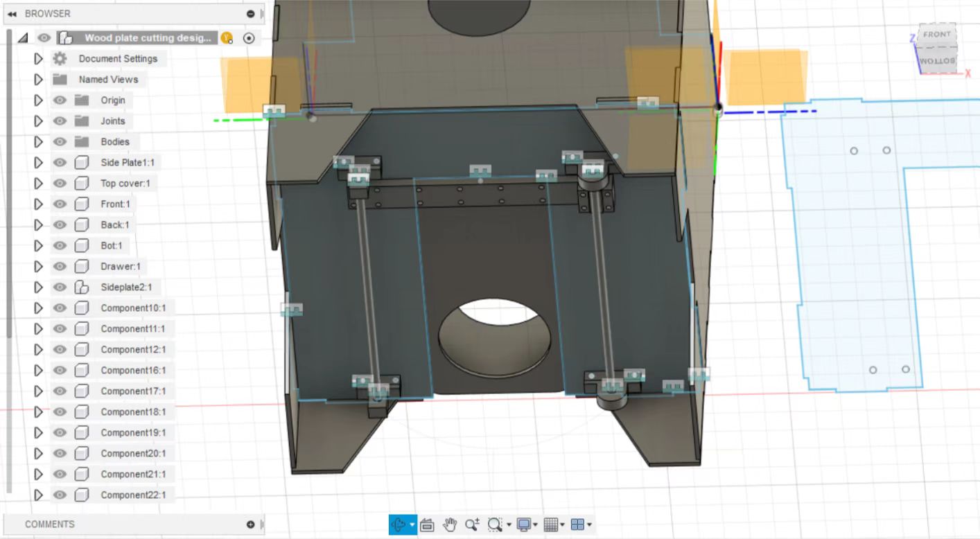Click the Drawer:1 component icon

pyautogui.click(x=82, y=266)
